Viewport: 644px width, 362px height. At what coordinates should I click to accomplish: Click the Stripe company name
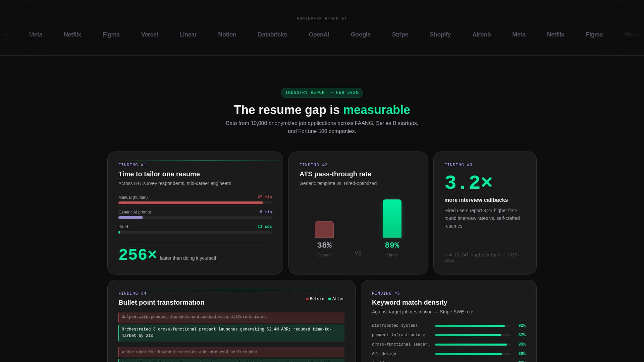pyautogui.click(x=400, y=35)
